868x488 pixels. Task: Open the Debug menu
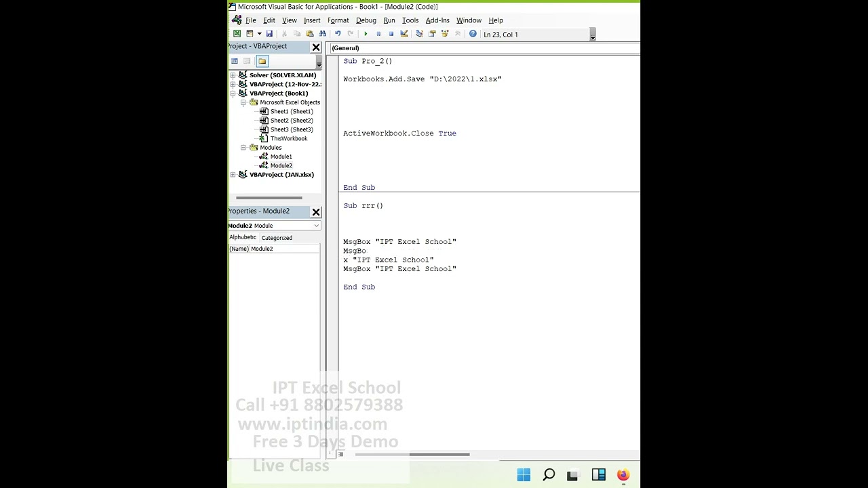click(366, 20)
